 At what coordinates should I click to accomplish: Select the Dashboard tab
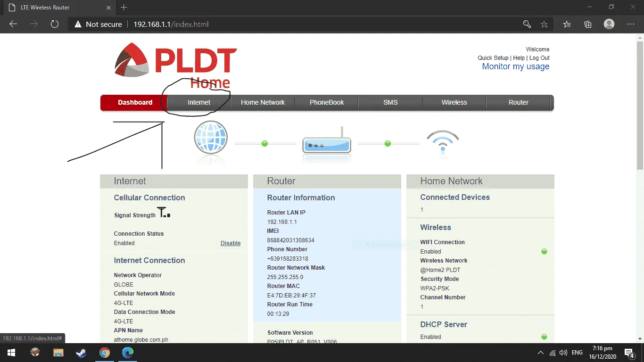[x=135, y=102]
